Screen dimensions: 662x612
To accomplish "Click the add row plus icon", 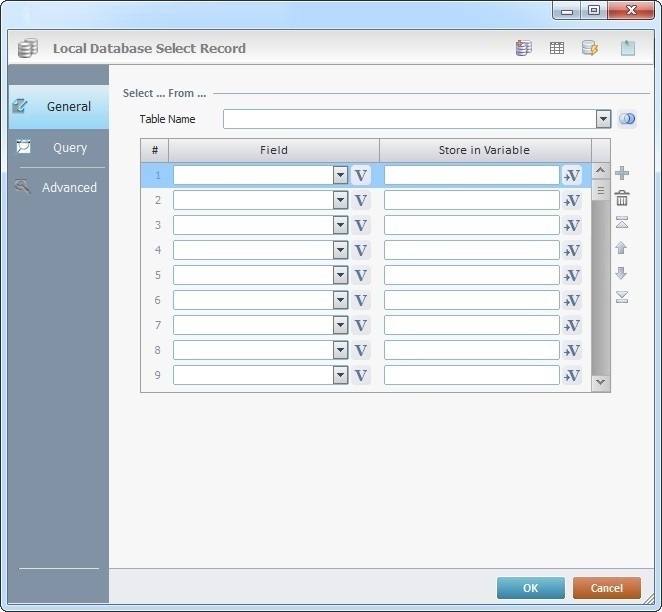I will tap(622, 174).
